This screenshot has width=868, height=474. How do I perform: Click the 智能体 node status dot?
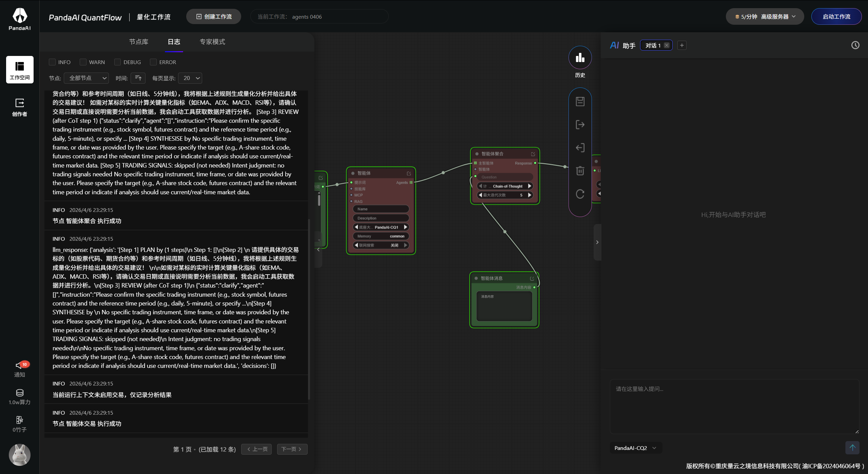pyautogui.click(x=353, y=173)
